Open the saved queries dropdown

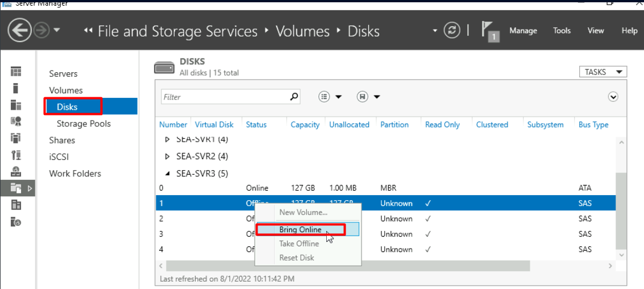coord(368,97)
